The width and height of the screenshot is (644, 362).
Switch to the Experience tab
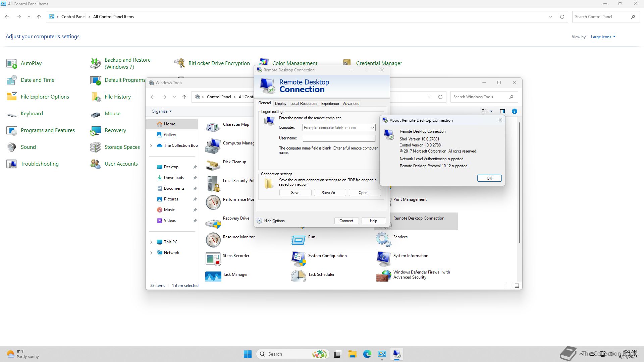point(330,104)
